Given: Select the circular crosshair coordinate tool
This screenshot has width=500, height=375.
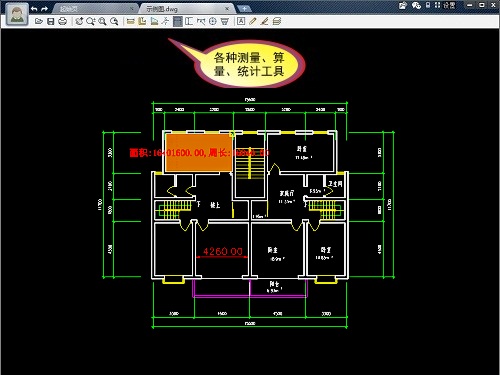Looking at the screenshot, I should coord(213,21).
